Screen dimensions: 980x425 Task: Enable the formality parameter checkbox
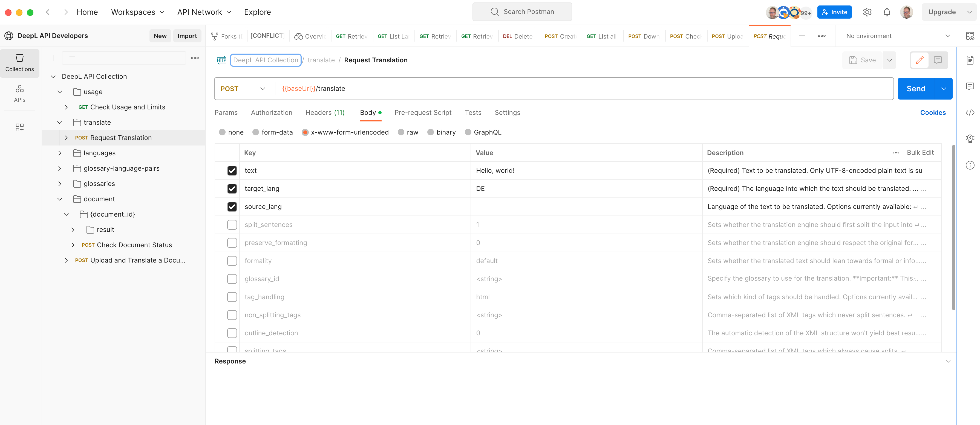tap(232, 261)
